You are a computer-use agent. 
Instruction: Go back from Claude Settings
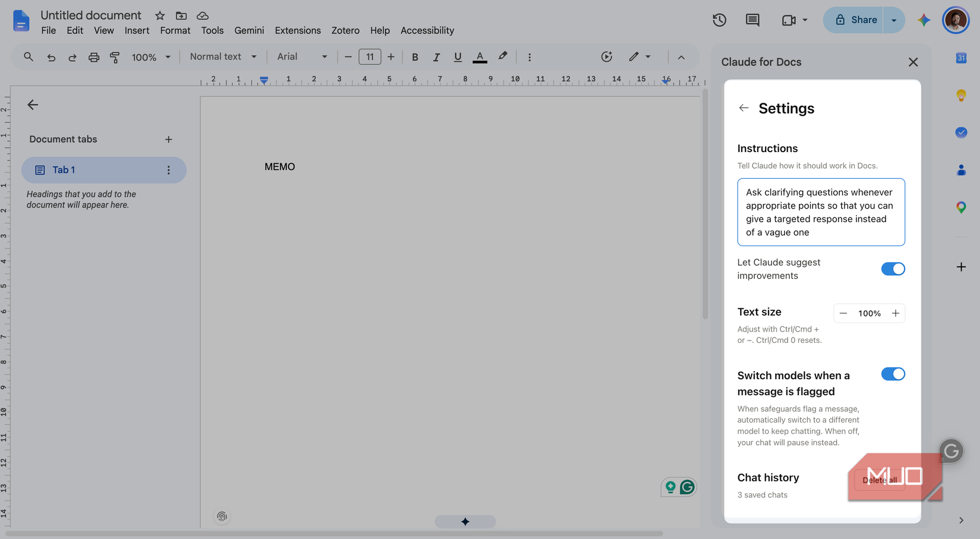click(x=744, y=108)
